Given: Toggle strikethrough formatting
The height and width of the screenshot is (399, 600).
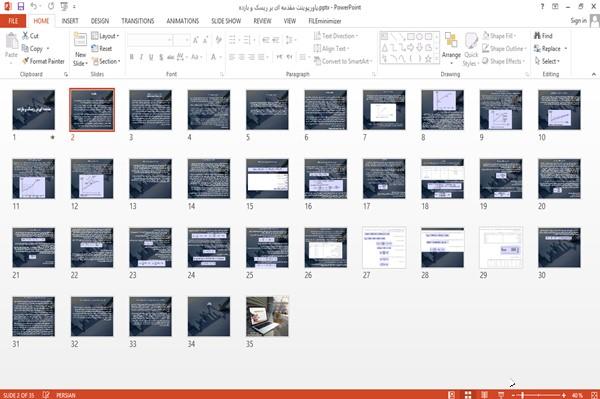Looking at the screenshot, I should tap(171, 57).
